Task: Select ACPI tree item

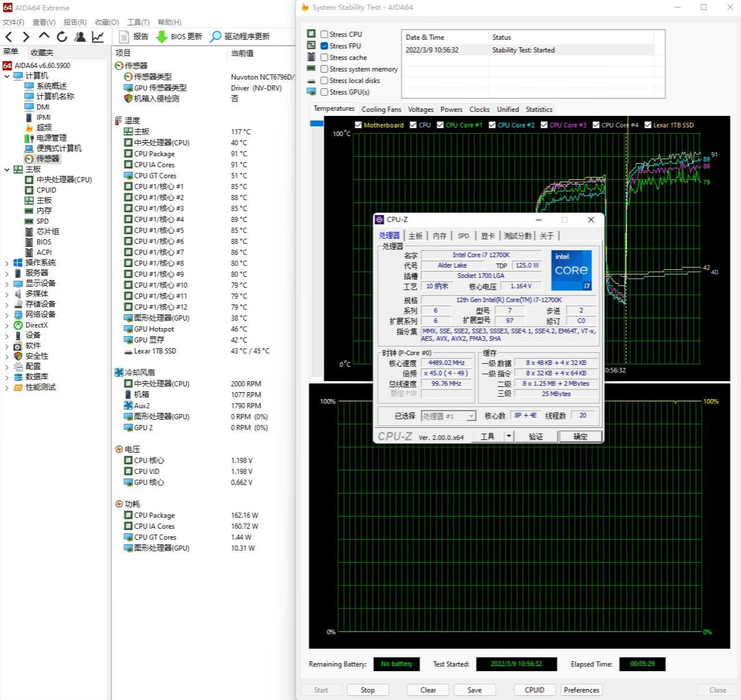Action: pos(44,252)
